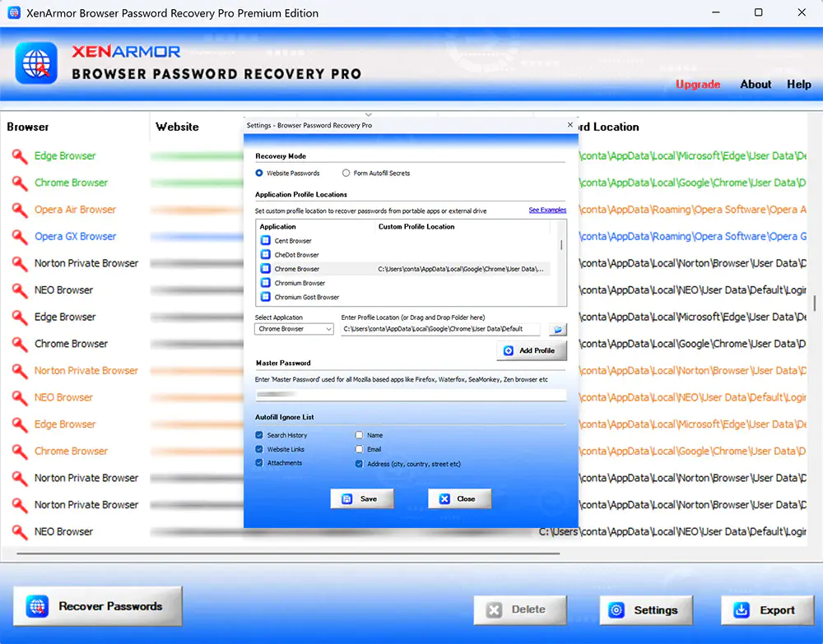Image resolution: width=823 pixels, height=644 pixels.
Task: Uncheck Attachments in ignore list
Action: (x=259, y=462)
